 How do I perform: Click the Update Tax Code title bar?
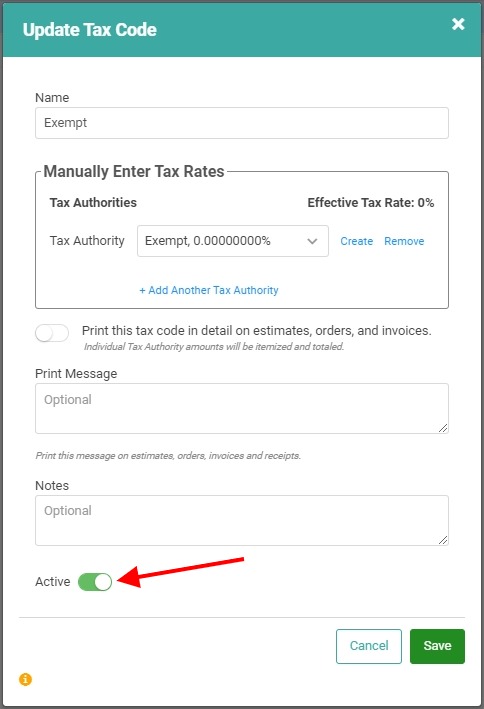[x=242, y=29]
